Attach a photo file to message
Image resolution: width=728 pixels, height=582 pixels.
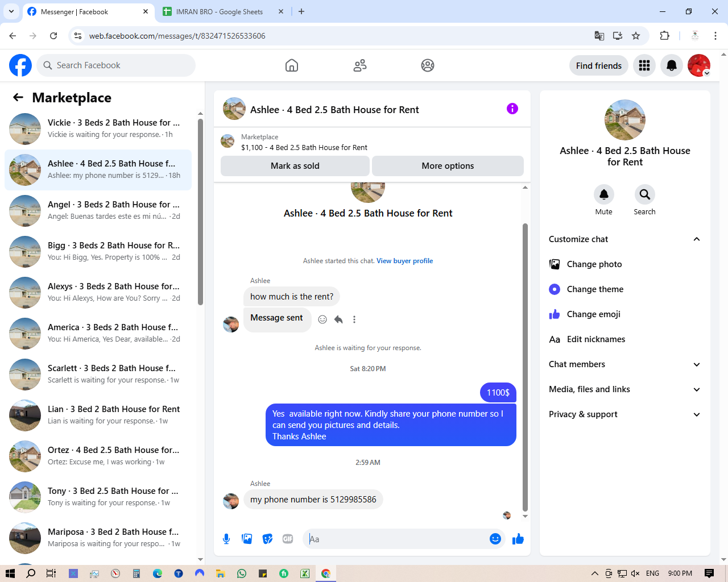[247, 539]
